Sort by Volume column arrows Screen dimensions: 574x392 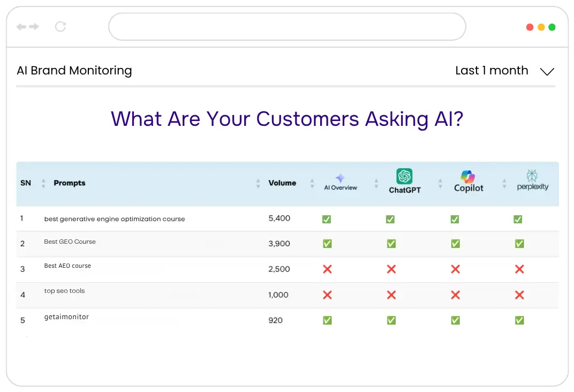[312, 183]
